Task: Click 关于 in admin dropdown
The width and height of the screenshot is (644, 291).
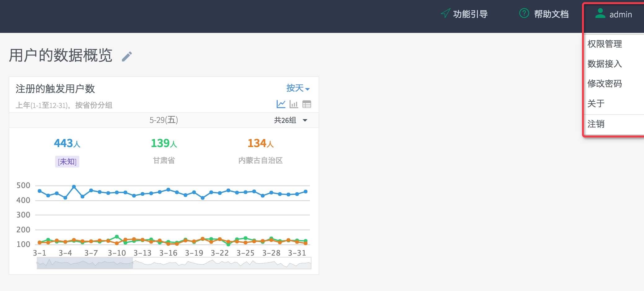Action: tap(596, 104)
